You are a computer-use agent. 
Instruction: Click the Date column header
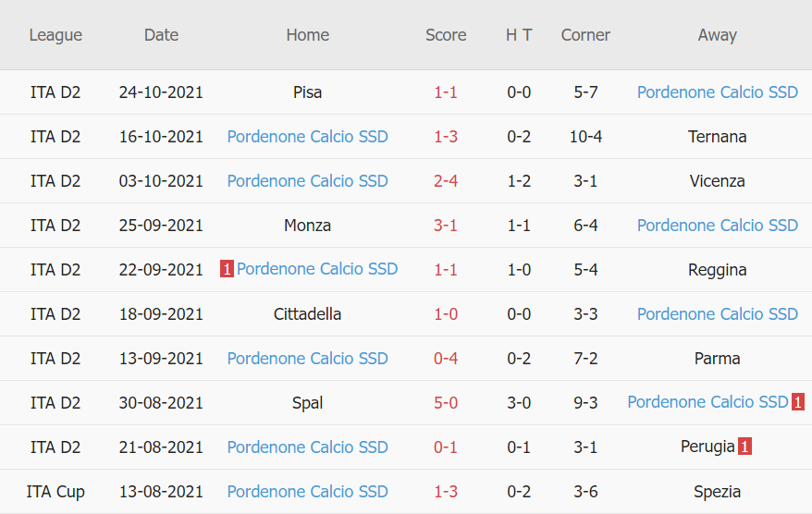tap(161, 35)
